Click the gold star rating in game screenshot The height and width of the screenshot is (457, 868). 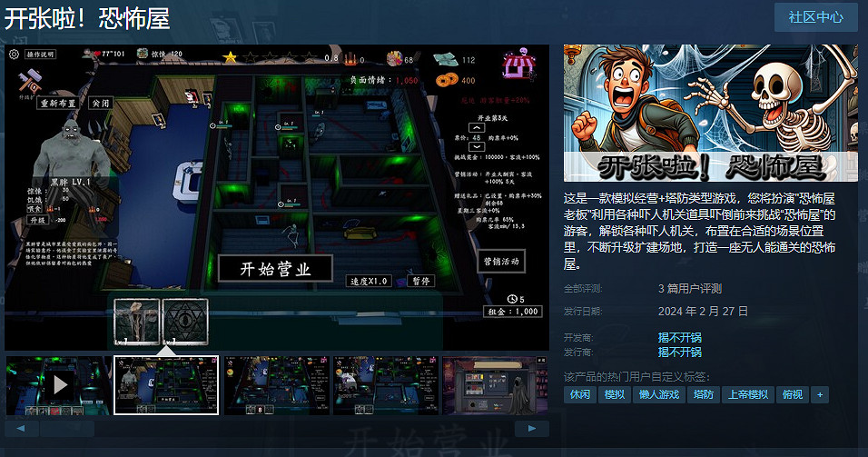[x=230, y=56]
